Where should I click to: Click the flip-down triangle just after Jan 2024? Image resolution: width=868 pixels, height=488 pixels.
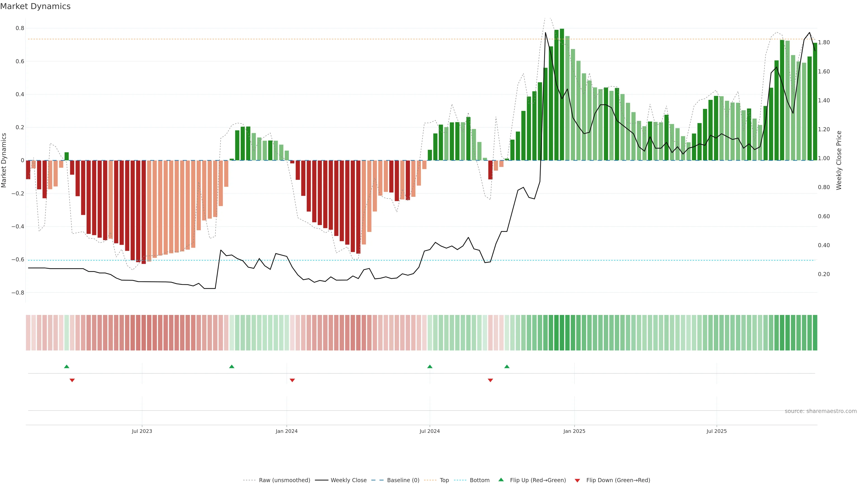tap(292, 380)
